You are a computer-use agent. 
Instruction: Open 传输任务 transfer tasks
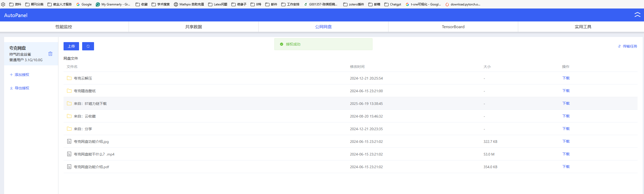(627, 46)
